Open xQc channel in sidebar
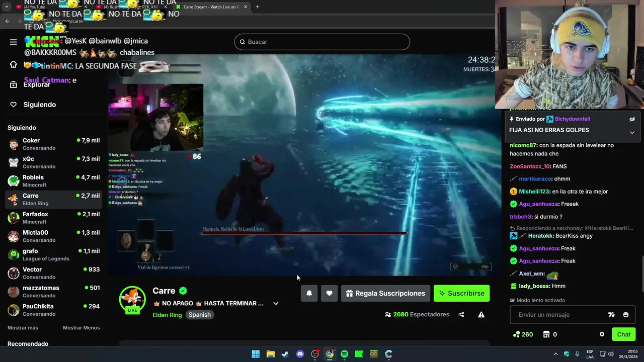This screenshot has height=362, width=644. (53, 162)
